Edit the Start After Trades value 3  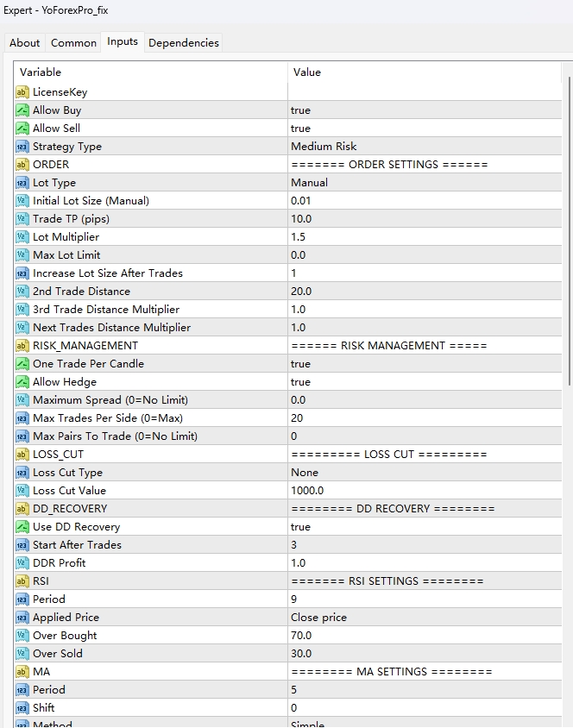[425, 544]
